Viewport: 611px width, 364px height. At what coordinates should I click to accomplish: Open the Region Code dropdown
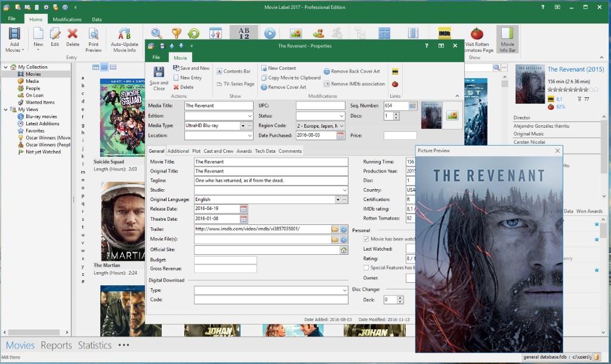[x=341, y=126]
